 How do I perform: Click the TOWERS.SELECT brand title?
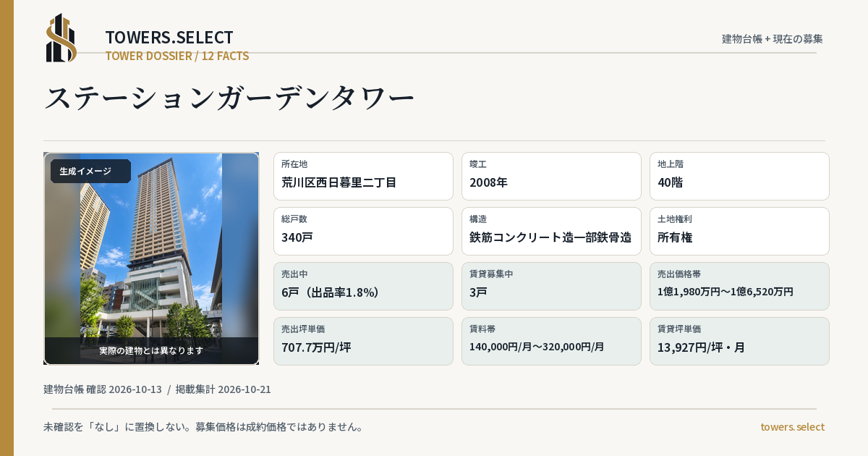point(169,38)
